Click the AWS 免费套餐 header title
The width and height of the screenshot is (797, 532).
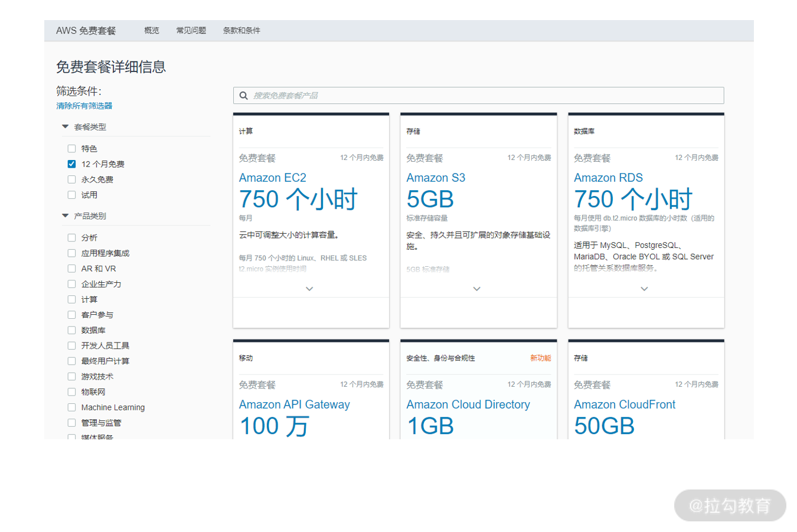pos(86,31)
